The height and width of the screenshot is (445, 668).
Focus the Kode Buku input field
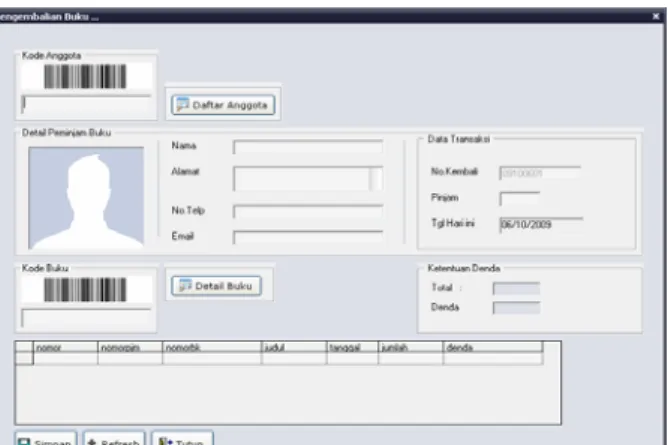(86, 318)
